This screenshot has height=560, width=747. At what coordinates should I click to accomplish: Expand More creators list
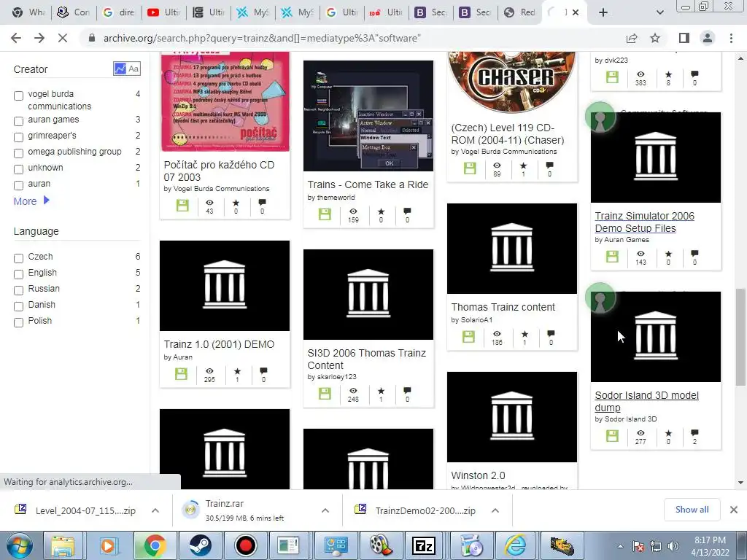click(x=31, y=201)
